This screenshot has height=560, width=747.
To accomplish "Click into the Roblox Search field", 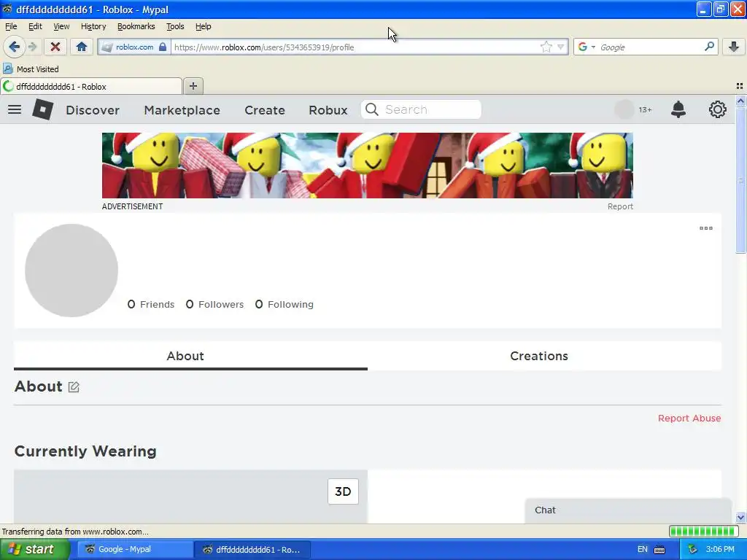I will pos(421,109).
